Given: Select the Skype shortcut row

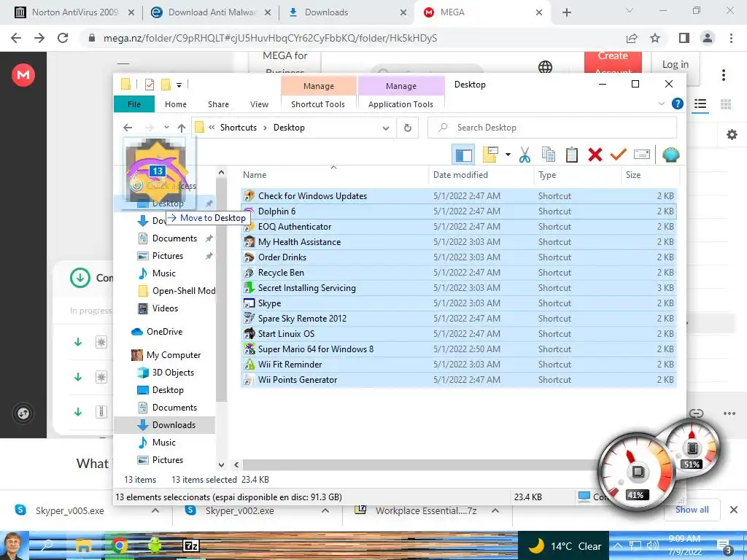Looking at the screenshot, I should 459,303.
